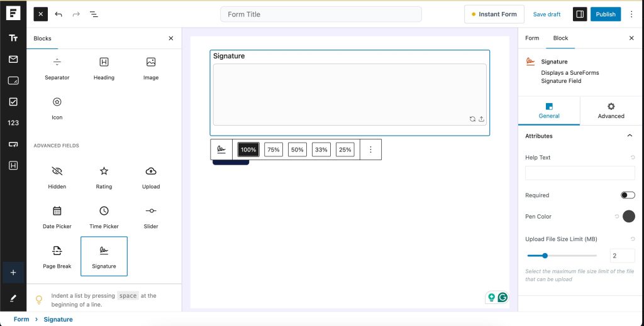Screen dimensions: 644x326
Task: Insert the Page Break block
Action: (57, 256)
